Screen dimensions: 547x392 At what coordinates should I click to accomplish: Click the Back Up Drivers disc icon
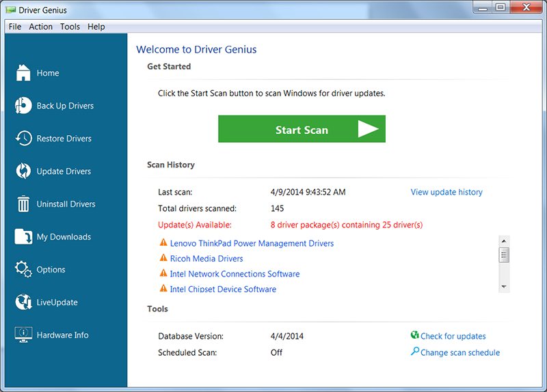23,106
